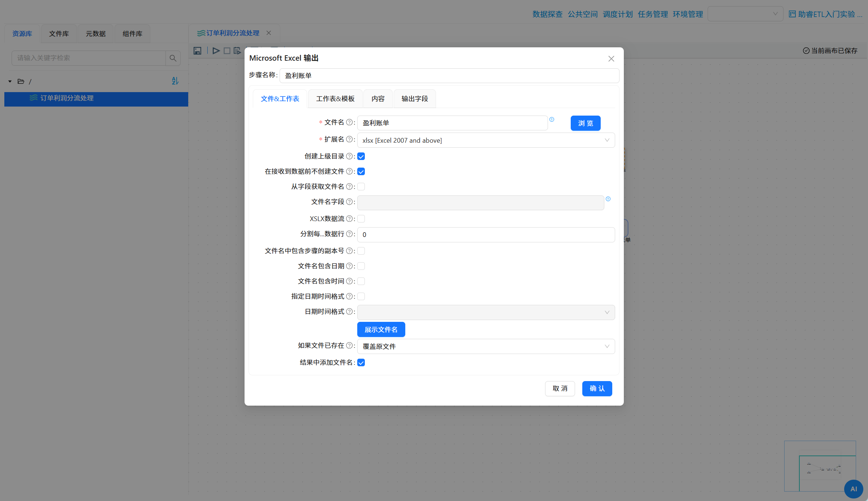Screen dimensions: 868x501
Task: Click the 取消 cancel button
Action: pos(560,389)
